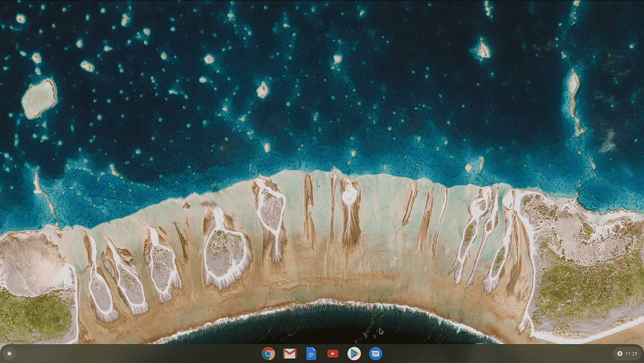The height and width of the screenshot is (363, 644).
Task: Click empty shelf space right of Messages
Action: tap(492, 354)
